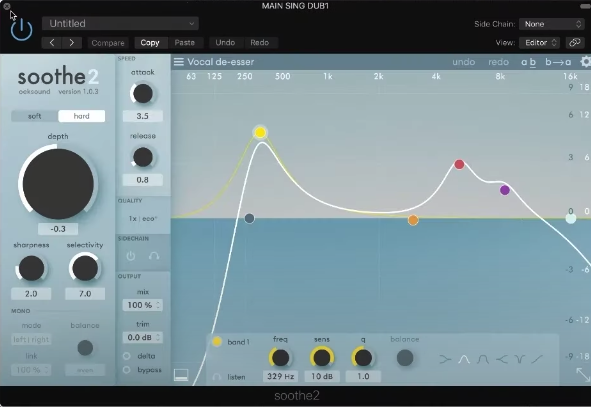Click the sharpness value 2.0
The width and height of the screenshot is (591, 407).
pos(31,294)
